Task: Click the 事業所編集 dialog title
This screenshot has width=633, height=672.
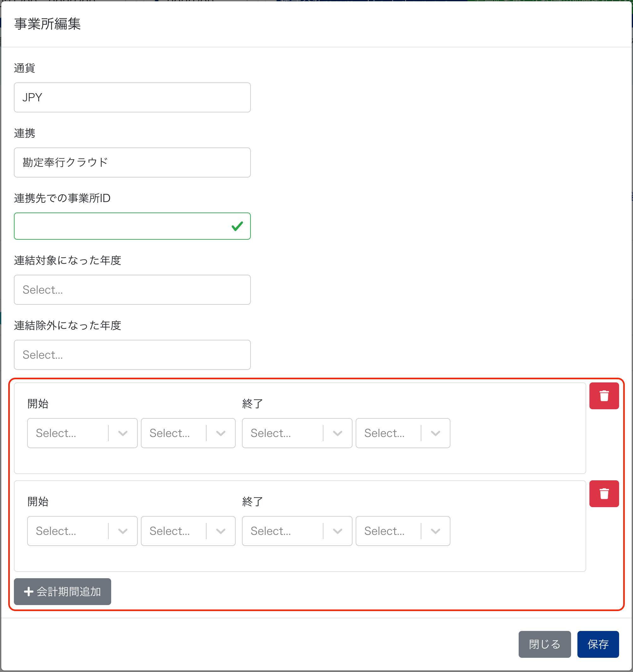Action: [47, 24]
